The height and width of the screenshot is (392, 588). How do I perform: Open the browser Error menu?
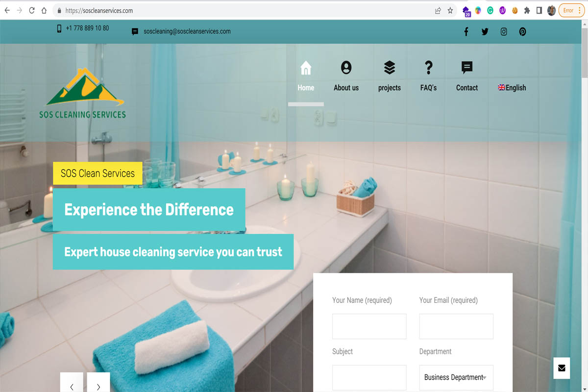[571, 10]
